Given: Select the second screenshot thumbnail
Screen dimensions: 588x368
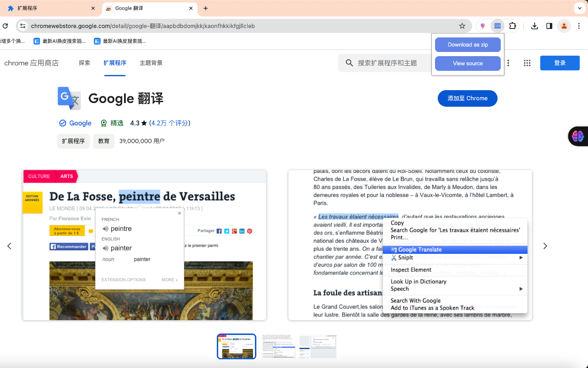Looking at the screenshot, I should (279, 346).
